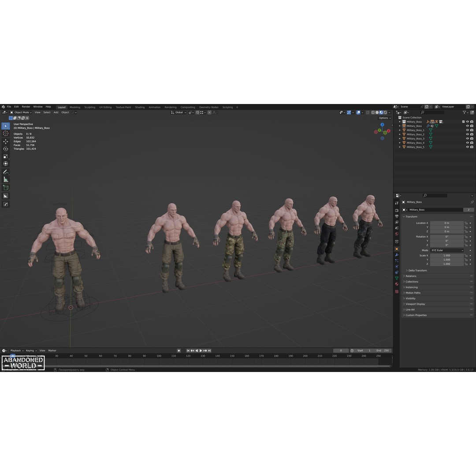Select the Cursor tool in toolbar
This screenshot has width=476, height=476.
coord(5,134)
